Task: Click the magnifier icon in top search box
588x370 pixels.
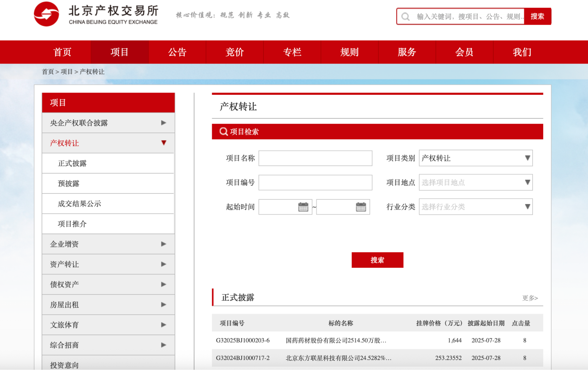Action: coord(405,17)
